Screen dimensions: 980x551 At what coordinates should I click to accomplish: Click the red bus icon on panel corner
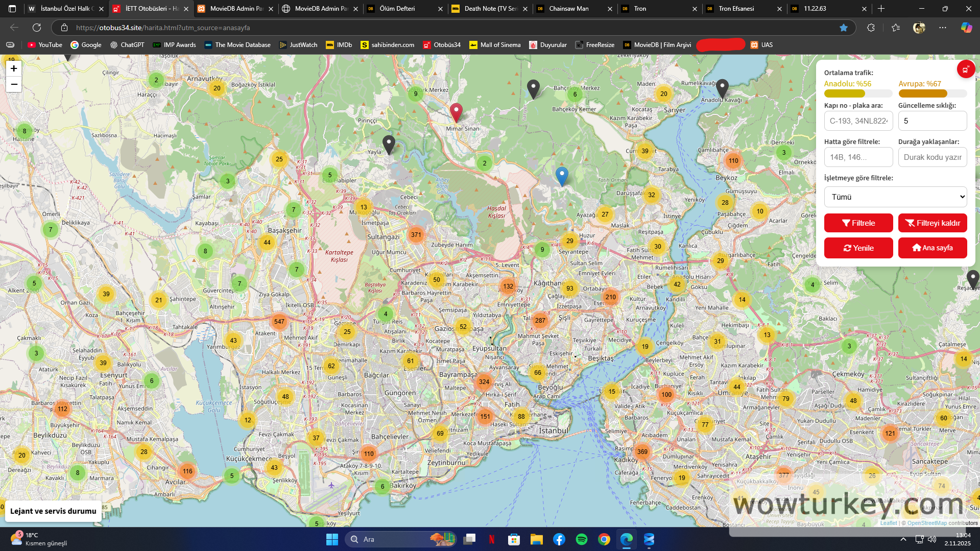[965, 69]
